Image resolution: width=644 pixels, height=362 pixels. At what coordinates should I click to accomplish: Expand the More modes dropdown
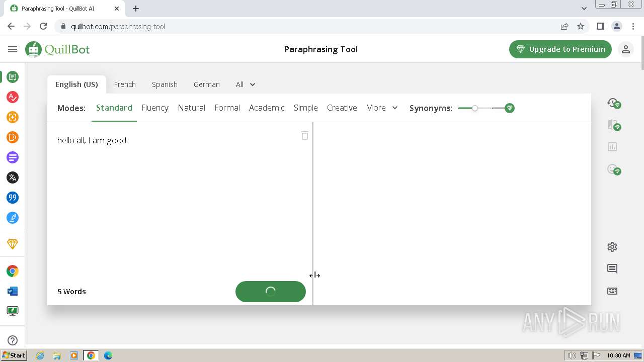click(x=382, y=108)
